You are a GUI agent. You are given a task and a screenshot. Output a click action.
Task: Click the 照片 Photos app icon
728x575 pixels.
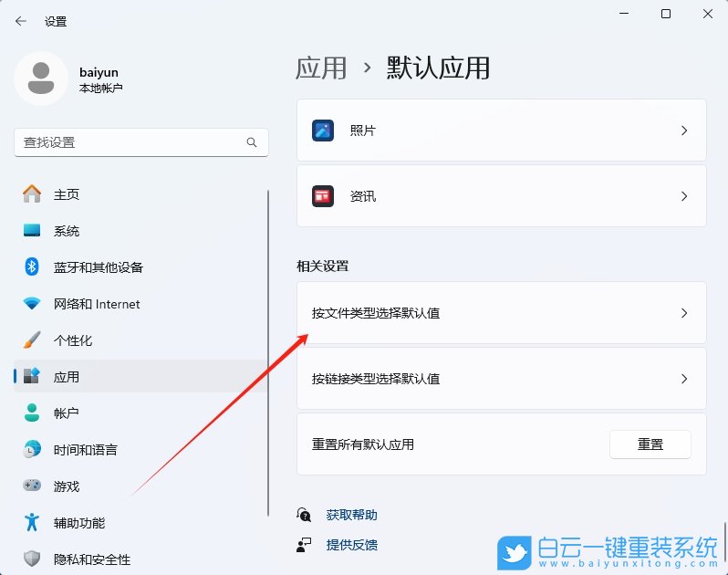323,131
